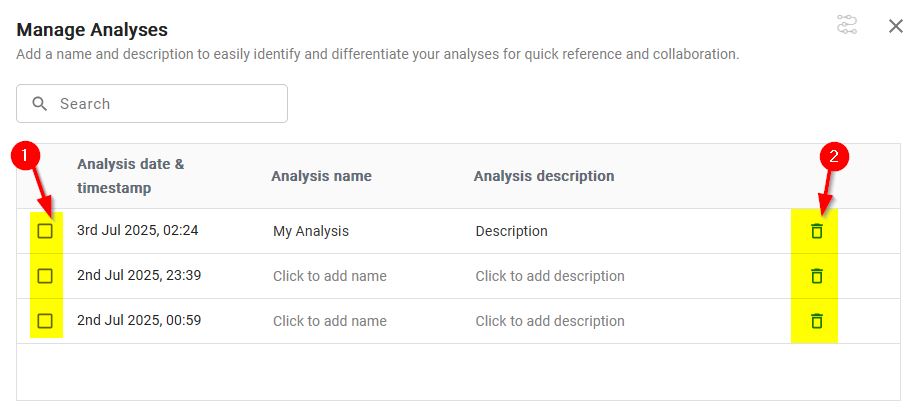Click to add name for 23:39 analysis

[x=330, y=276]
